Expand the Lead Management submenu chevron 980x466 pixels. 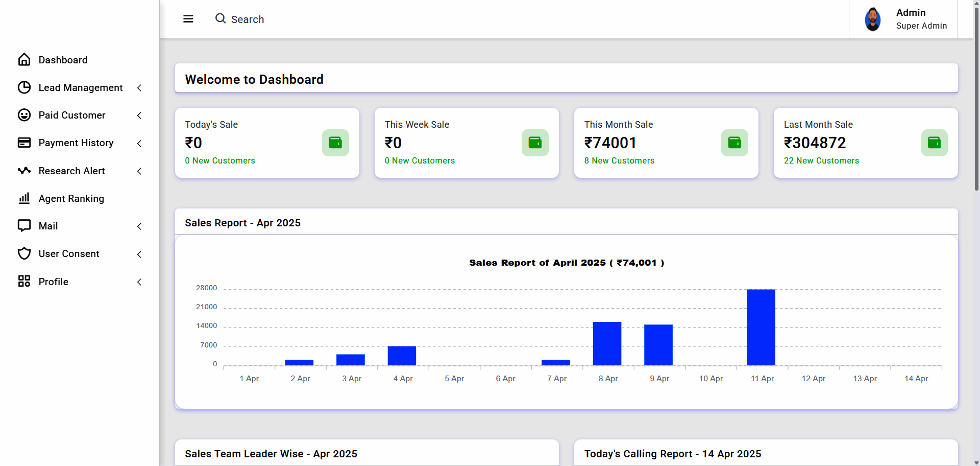point(139,88)
